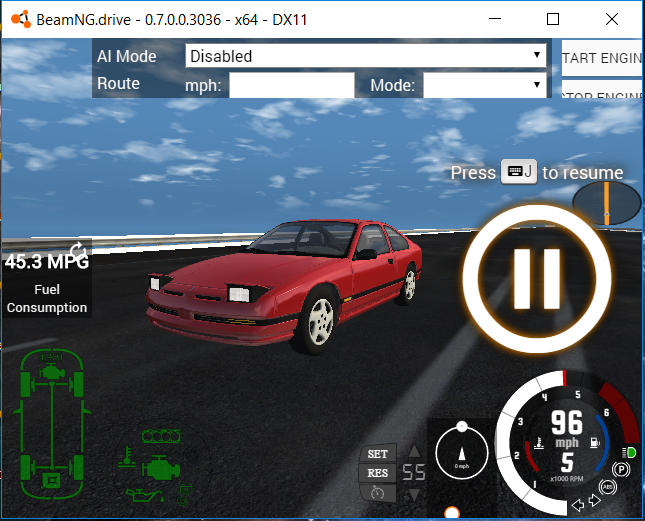The height and width of the screenshot is (521, 645).
Task: Click the cylinder head gasket status icon
Action: pyautogui.click(x=161, y=435)
